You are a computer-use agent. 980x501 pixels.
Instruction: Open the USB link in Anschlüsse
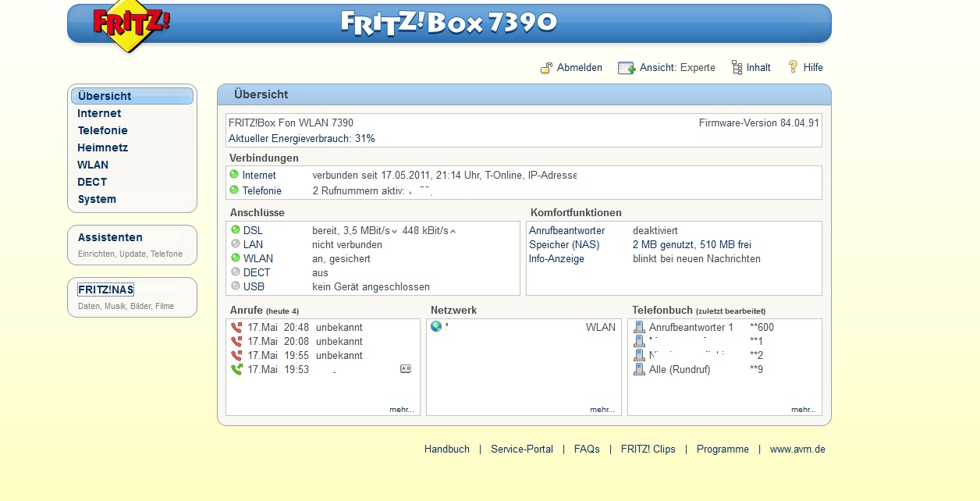(254, 286)
